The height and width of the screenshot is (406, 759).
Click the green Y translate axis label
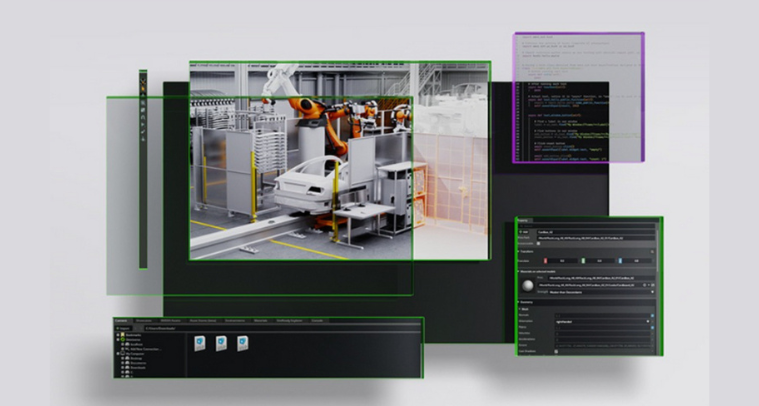coord(583,261)
